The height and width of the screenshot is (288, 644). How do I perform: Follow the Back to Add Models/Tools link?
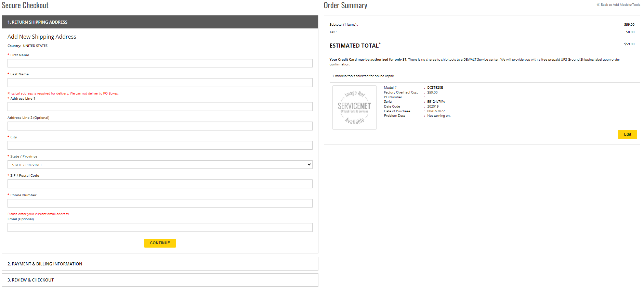[x=620, y=5]
